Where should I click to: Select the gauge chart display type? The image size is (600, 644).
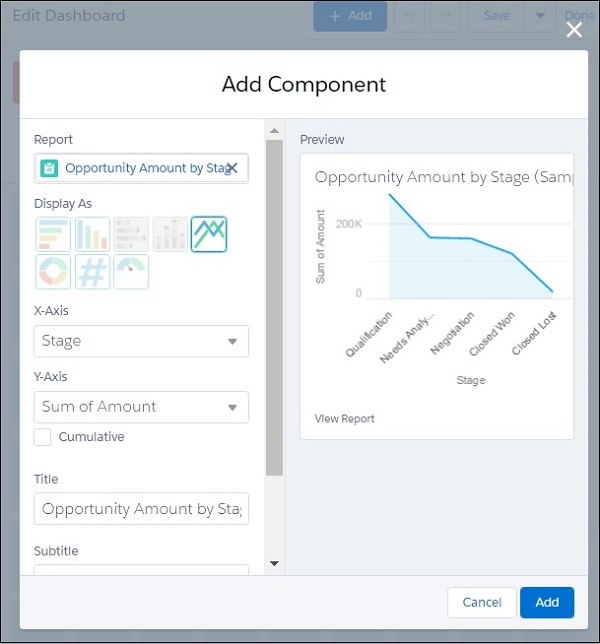(131, 272)
